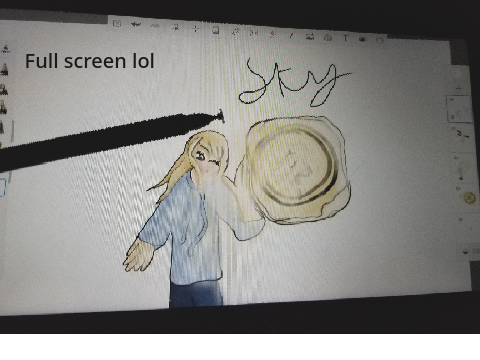The height and width of the screenshot is (360, 480).
Task: Select the Text tool marked T
Action: click(346, 38)
